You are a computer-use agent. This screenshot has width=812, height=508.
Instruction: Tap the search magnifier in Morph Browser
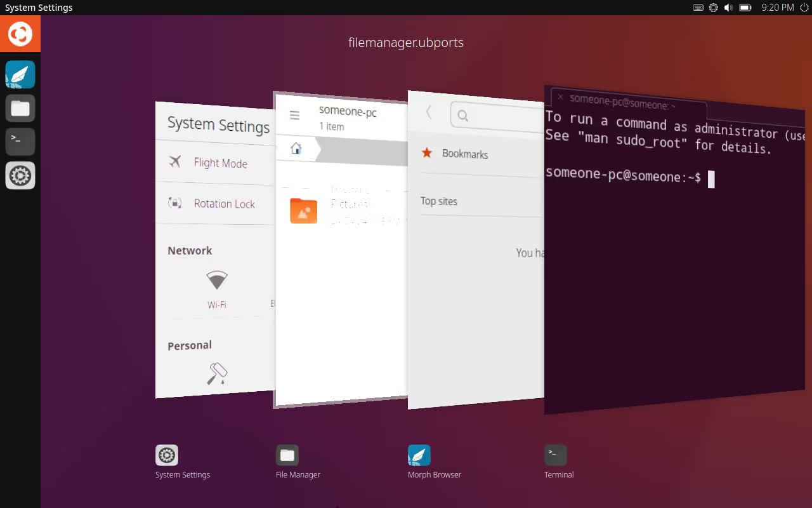pyautogui.click(x=462, y=115)
